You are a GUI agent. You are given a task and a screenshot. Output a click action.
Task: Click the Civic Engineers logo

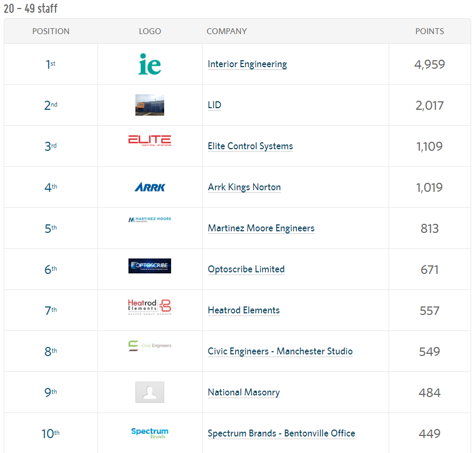tap(150, 346)
